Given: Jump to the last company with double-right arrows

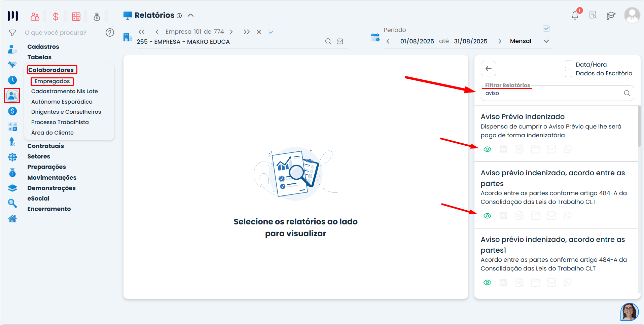Looking at the screenshot, I should click(x=247, y=32).
